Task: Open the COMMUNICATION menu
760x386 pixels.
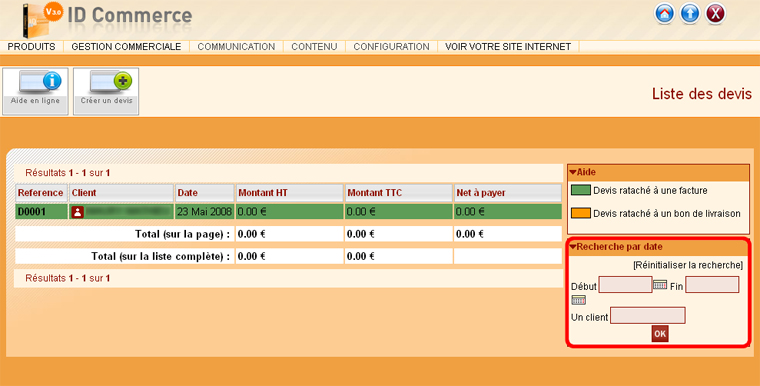Action: [x=236, y=47]
